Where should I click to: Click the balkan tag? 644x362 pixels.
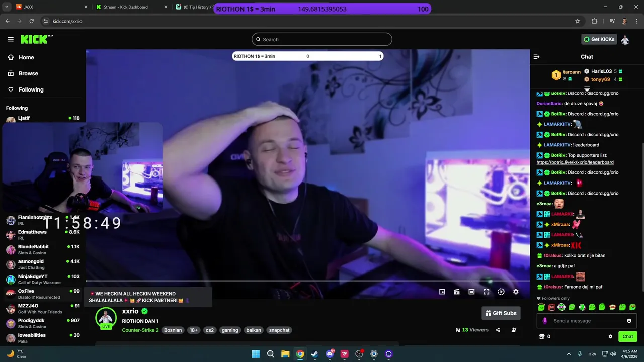254,330
